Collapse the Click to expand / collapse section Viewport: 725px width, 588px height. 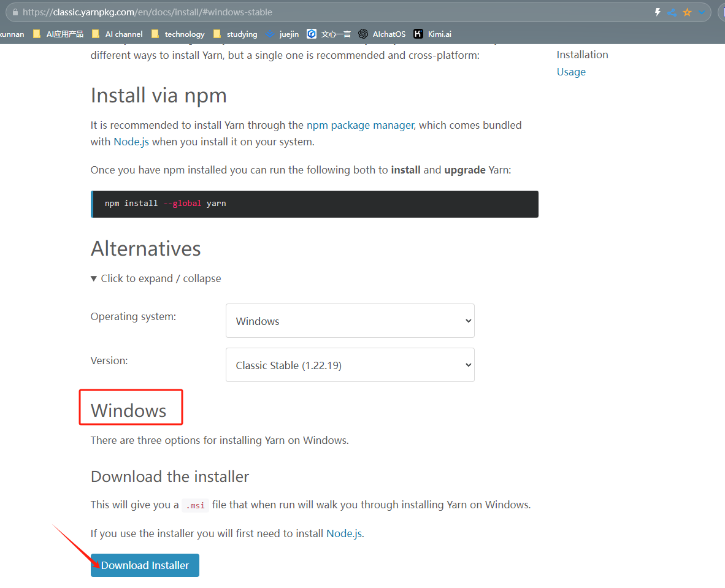point(156,279)
